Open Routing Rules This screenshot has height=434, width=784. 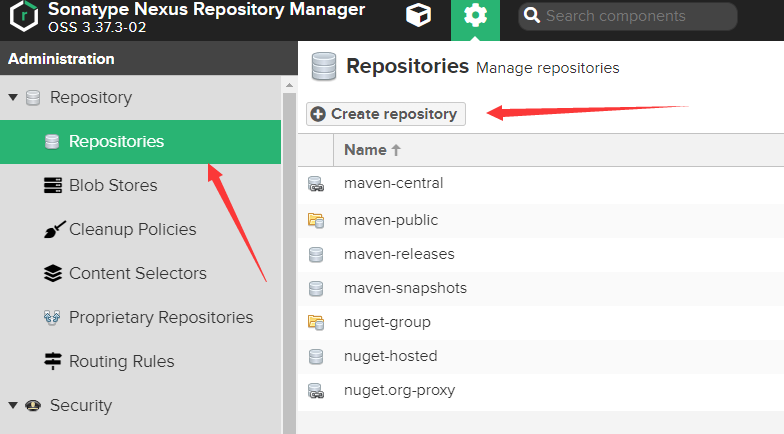(x=122, y=362)
